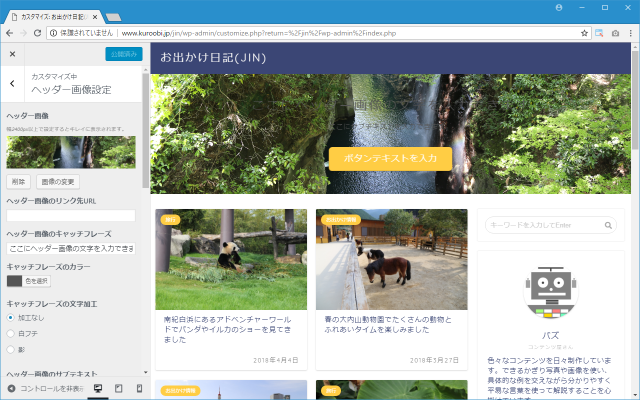Collapse sidebar with the circle arrow icon
This screenshot has height=400, width=640.
(11, 389)
